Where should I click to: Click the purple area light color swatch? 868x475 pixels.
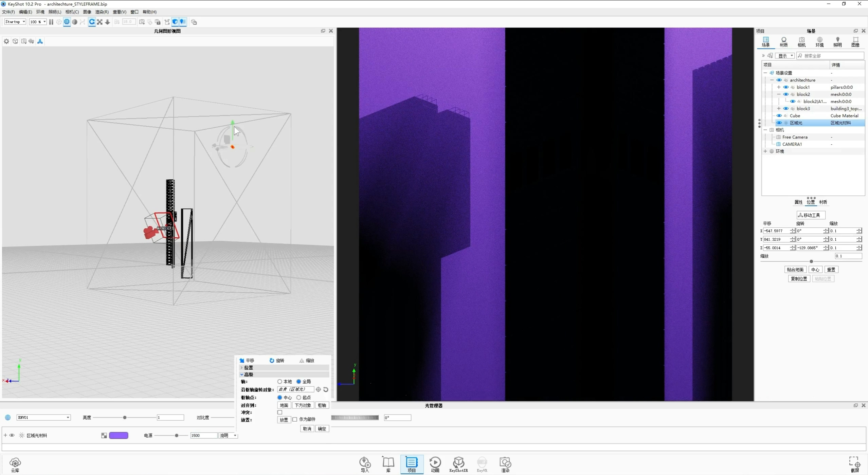pyautogui.click(x=119, y=435)
